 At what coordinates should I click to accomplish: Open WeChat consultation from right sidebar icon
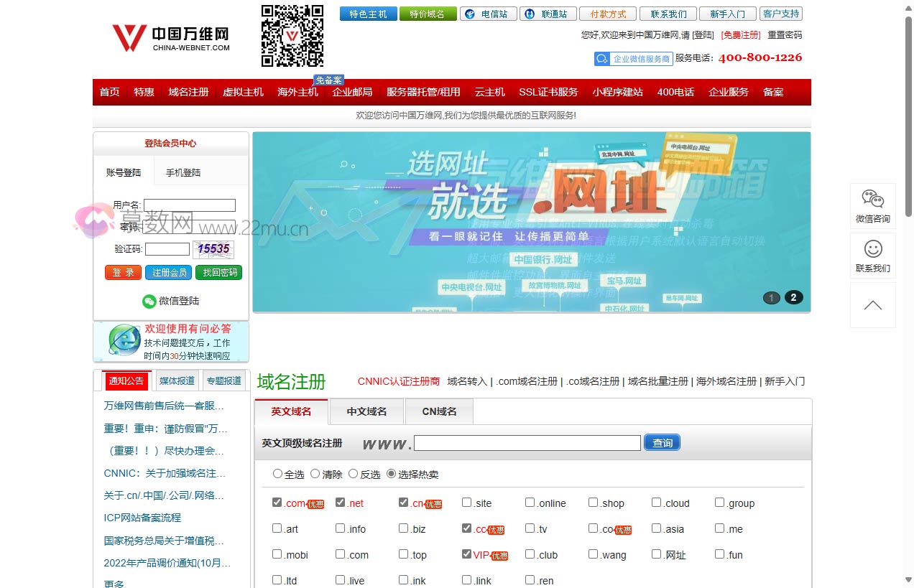(x=872, y=200)
